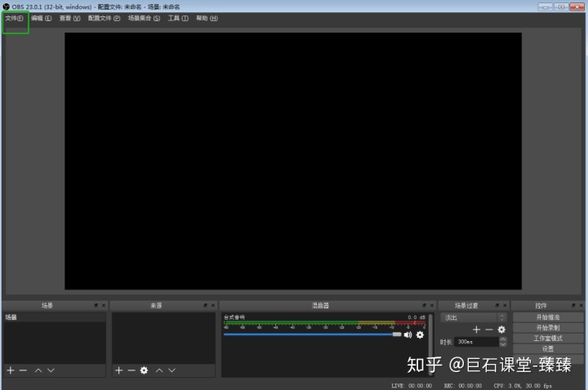Screen dimensions: 588x390
Task: Move the scene down with the arrow
Action: [51, 370]
